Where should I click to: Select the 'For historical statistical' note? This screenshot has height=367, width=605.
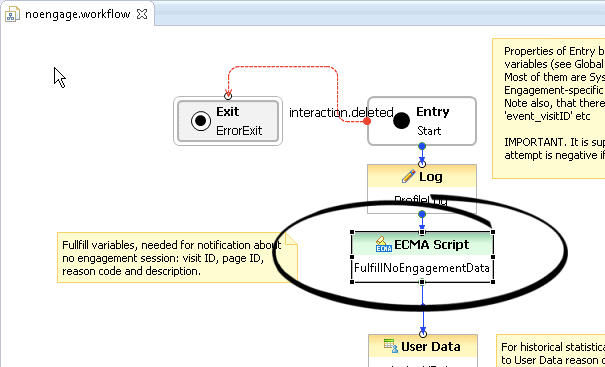pyautogui.click(x=551, y=350)
